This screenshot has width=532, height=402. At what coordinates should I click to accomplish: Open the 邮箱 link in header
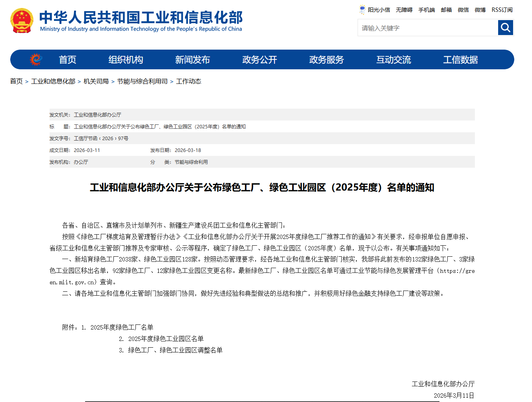click(x=446, y=10)
